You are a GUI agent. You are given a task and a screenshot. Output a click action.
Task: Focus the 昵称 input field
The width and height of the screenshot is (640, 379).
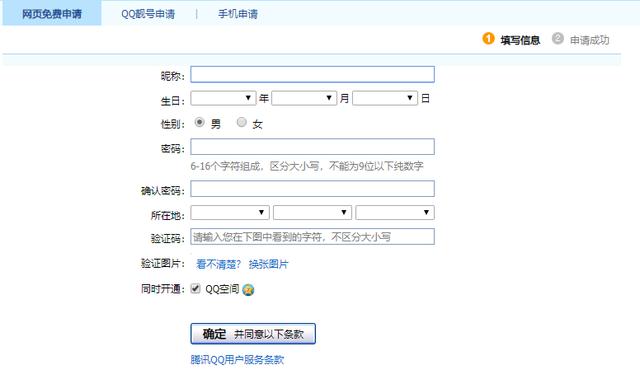tap(312, 75)
